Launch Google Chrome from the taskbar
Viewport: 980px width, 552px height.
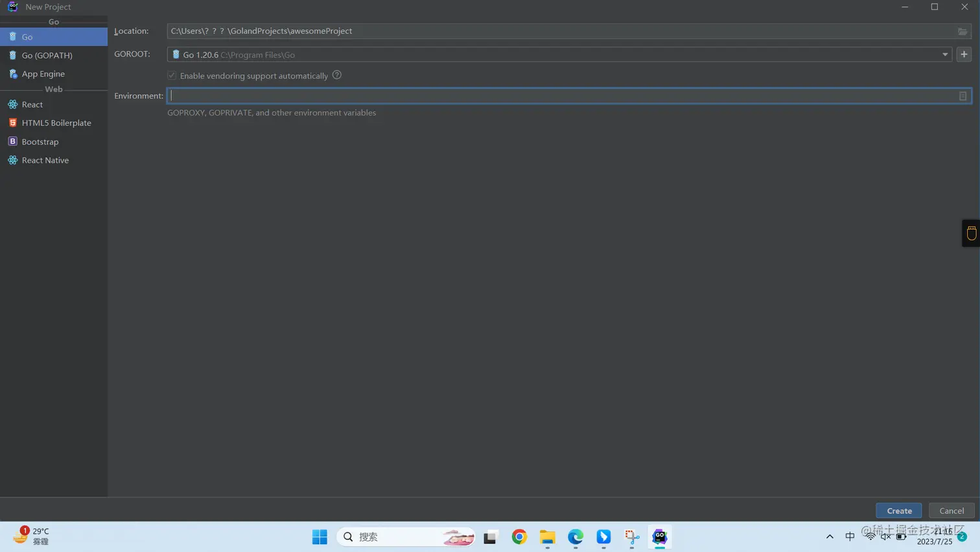coord(519,537)
